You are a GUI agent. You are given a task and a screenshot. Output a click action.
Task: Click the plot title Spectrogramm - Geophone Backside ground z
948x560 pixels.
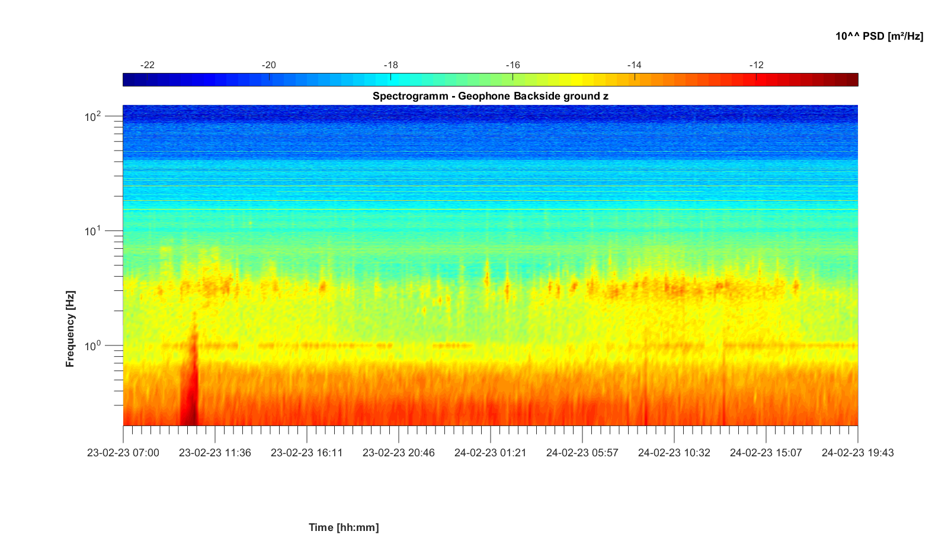click(x=490, y=96)
